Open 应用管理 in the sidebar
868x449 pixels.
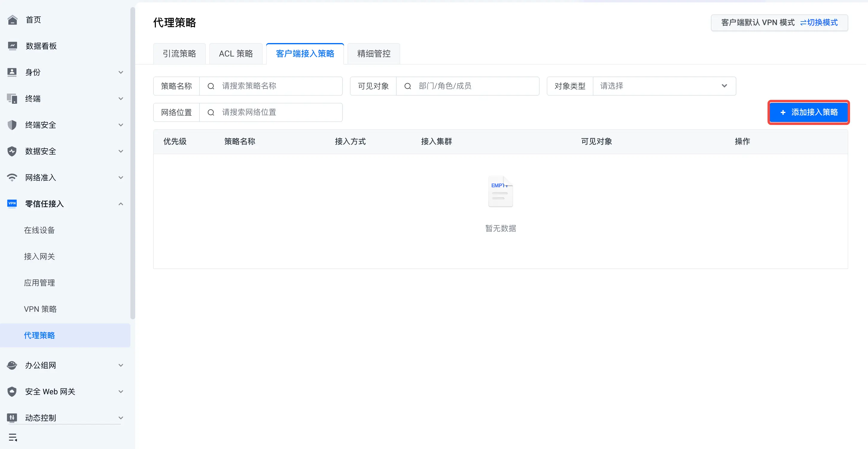click(39, 282)
